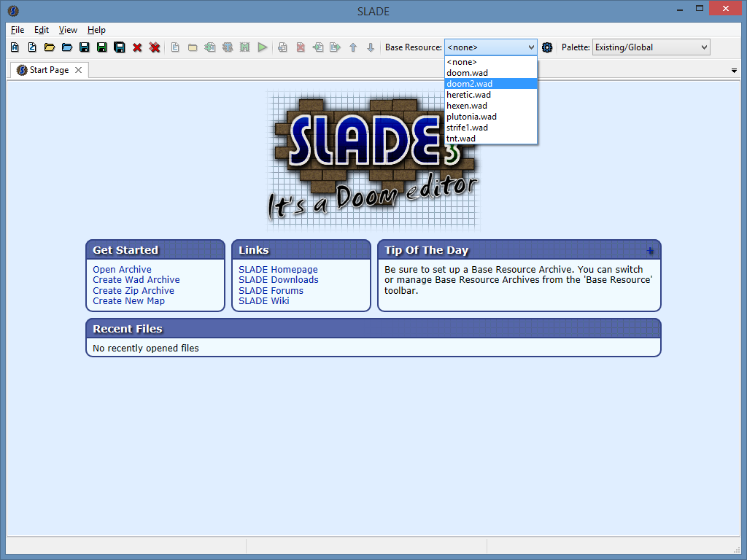
Task: Click the plus icon for next tip
Action: [650, 251]
